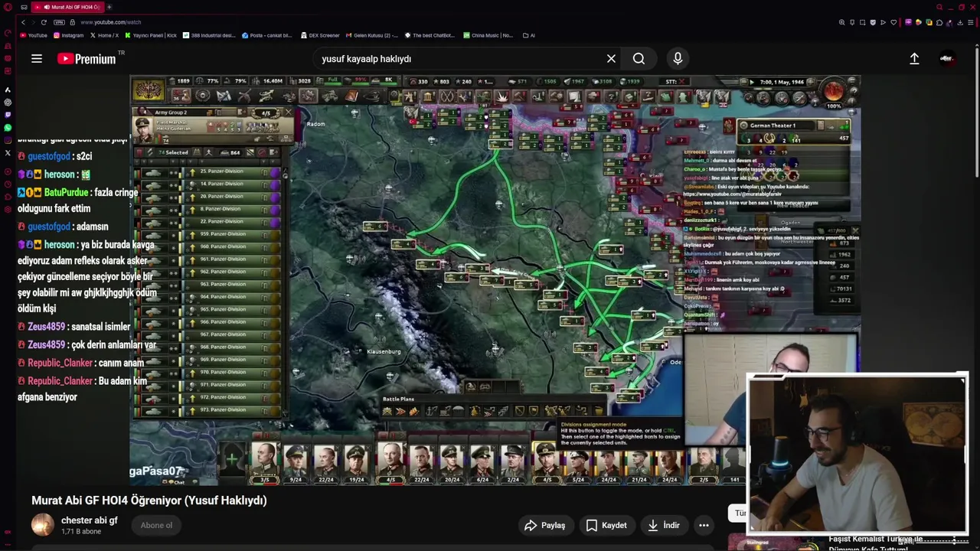This screenshot has height=551, width=980.
Task: Open the send/flow arrow icon
Action: (x=883, y=22)
